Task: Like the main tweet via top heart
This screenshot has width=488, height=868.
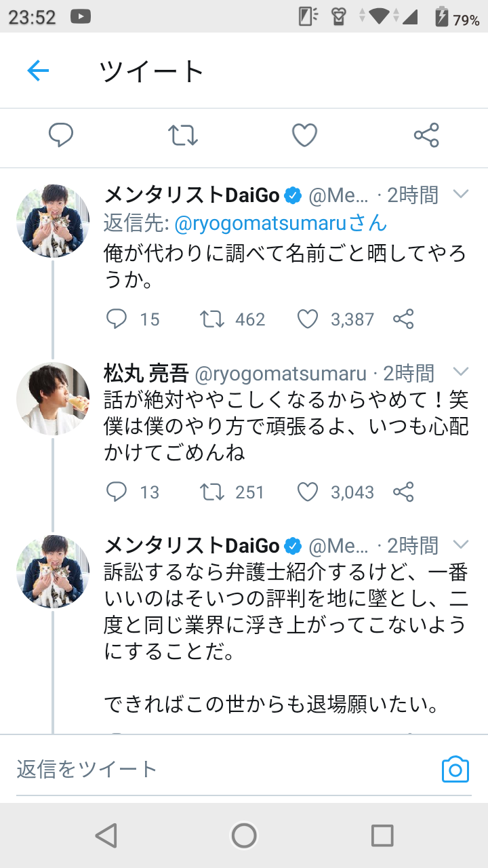Action: click(304, 136)
